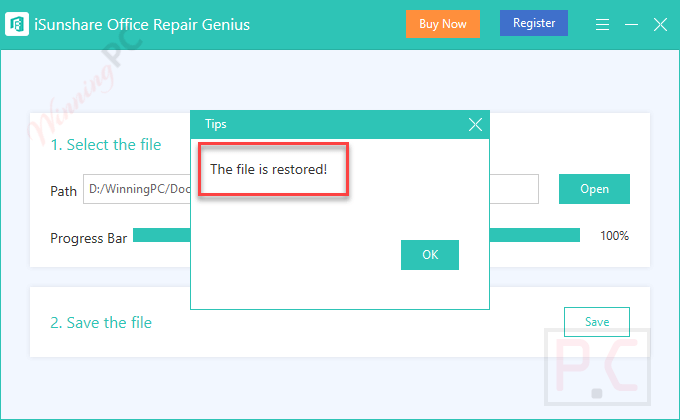This screenshot has height=420, width=680.
Task: Click OK in the Tips dialog
Action: [x=430, y=255]
